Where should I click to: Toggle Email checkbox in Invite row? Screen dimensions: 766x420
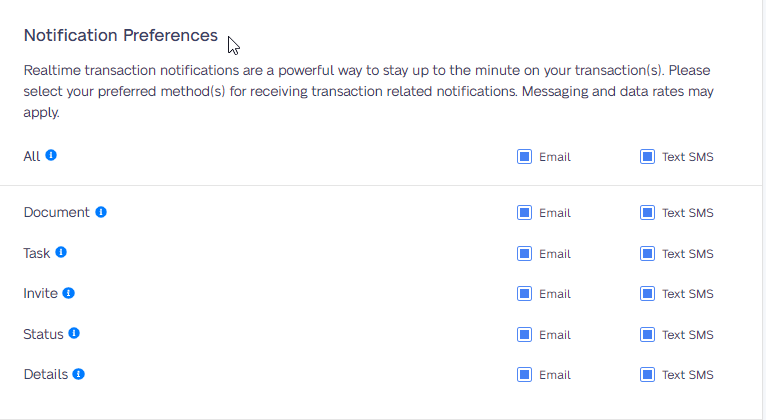(524, 294)
